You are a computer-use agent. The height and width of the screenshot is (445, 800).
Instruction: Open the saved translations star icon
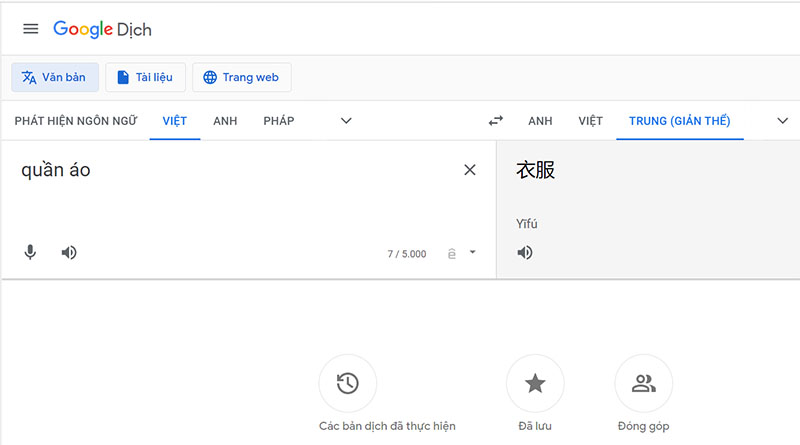(535, 383)
